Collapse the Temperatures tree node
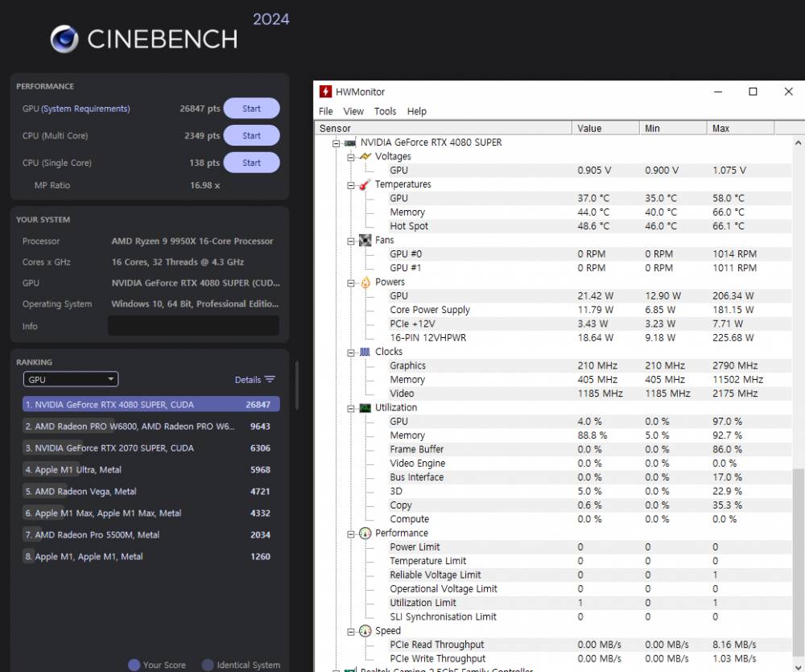 coord(351,185)
